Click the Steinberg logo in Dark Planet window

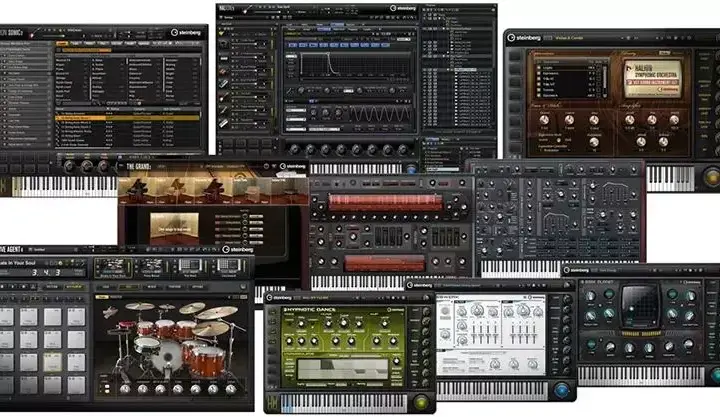(576, 270)
